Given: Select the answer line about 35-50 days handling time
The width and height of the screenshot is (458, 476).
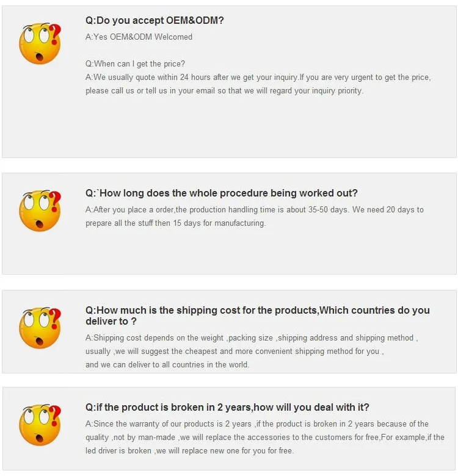Looking at the screenshot, I should tap(254, 210).
